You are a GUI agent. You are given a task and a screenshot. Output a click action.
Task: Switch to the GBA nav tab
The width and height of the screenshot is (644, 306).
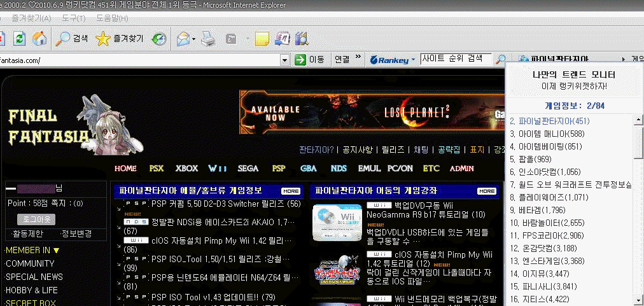pos(309,169)
